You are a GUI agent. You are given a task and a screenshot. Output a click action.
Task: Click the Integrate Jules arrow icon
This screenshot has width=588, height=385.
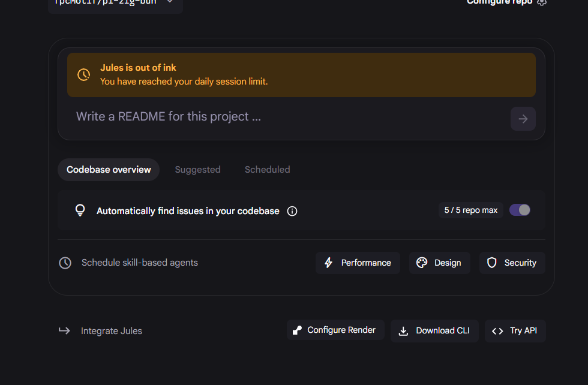pos(64,330)
